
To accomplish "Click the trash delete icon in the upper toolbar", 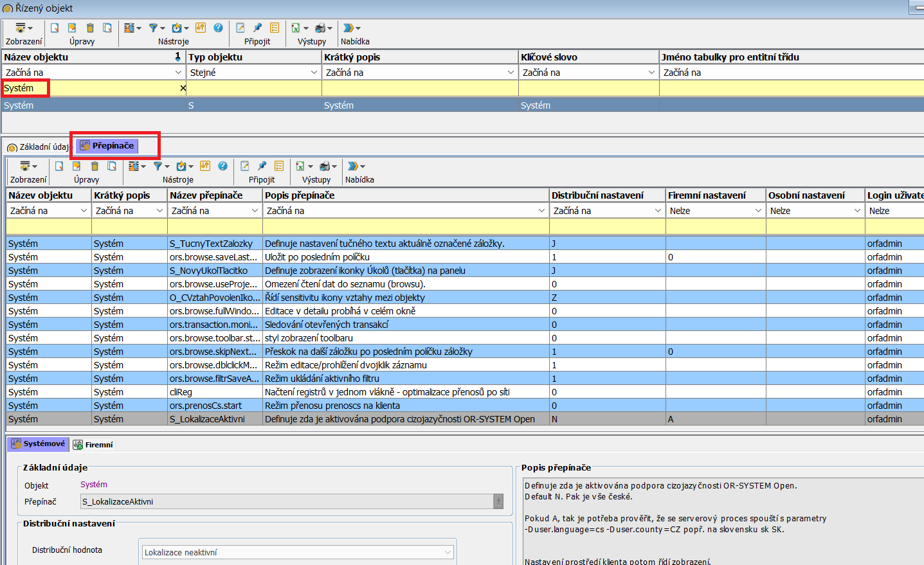I will tap(90, 28).
